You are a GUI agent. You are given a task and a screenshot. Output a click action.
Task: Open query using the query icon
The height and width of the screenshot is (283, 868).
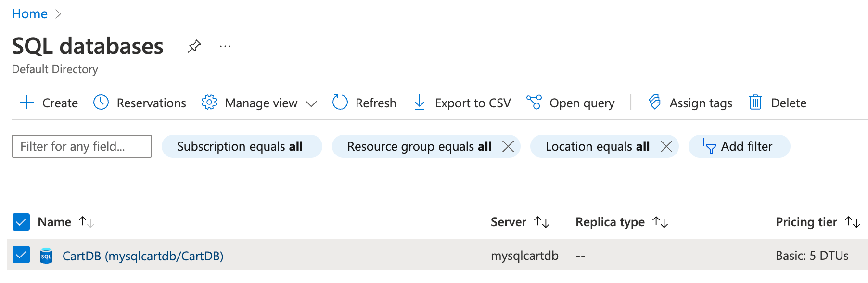(534, 103)
